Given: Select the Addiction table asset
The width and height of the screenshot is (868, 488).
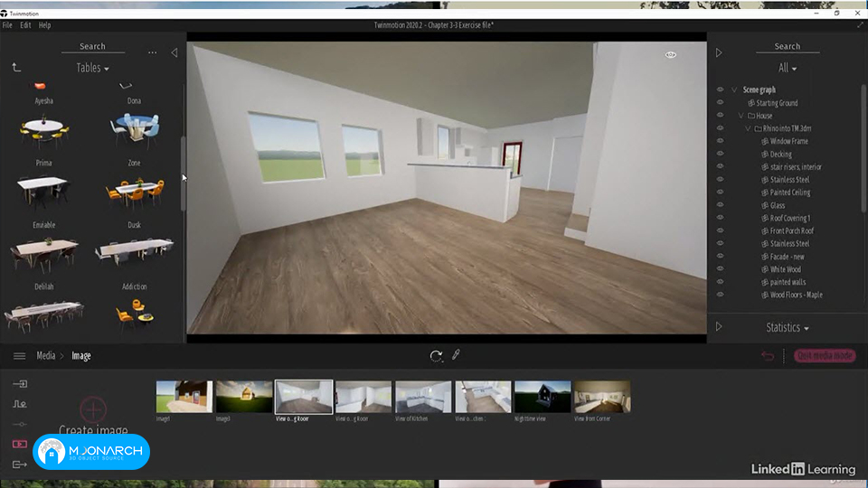Looking at the screenshot, I should tap(135, 250).
